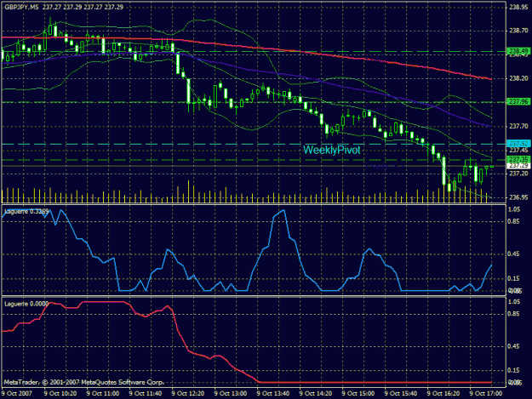Image resolution: width=532 pixels, height=399 pixels.
Task: Select the WeeklyPivot label on the chart
Action: coord(331,150)
